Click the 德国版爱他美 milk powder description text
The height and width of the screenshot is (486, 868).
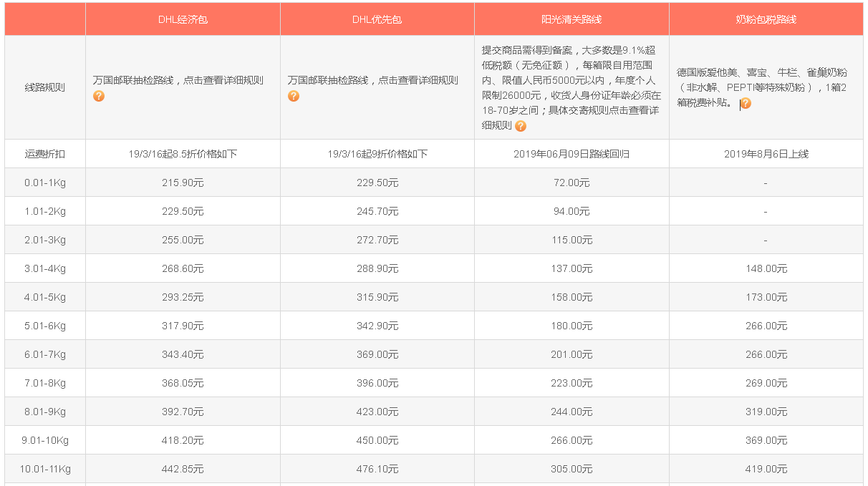761,72
